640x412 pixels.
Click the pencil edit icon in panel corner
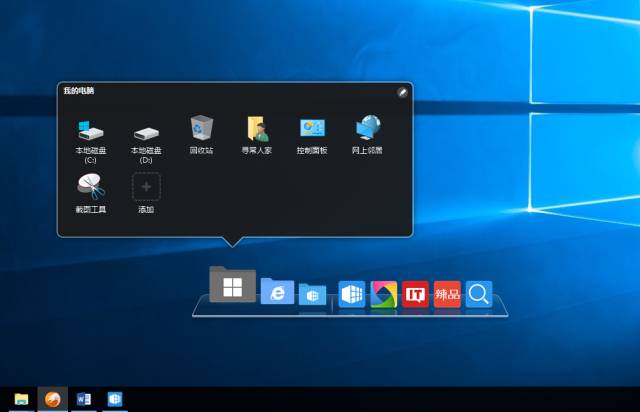click(402, 92)
